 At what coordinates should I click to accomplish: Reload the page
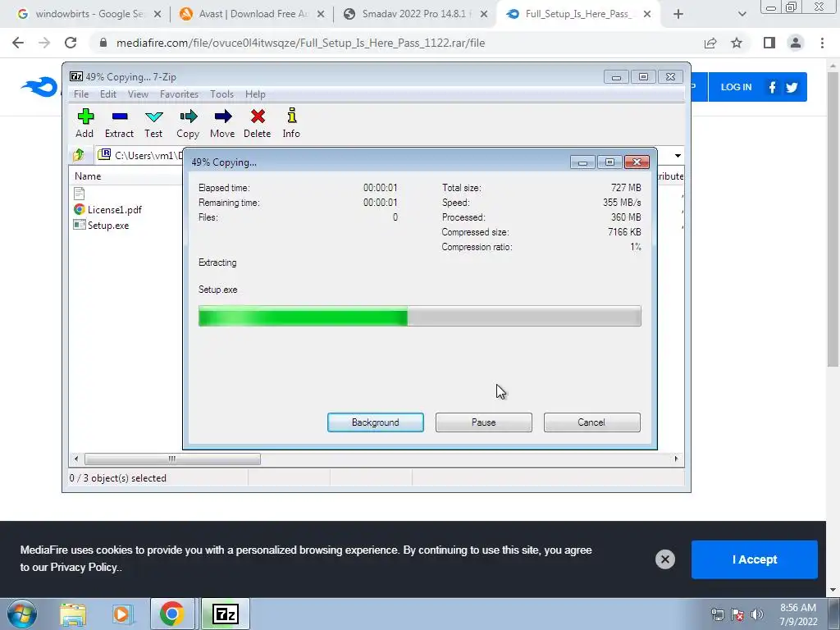point(71,43)
